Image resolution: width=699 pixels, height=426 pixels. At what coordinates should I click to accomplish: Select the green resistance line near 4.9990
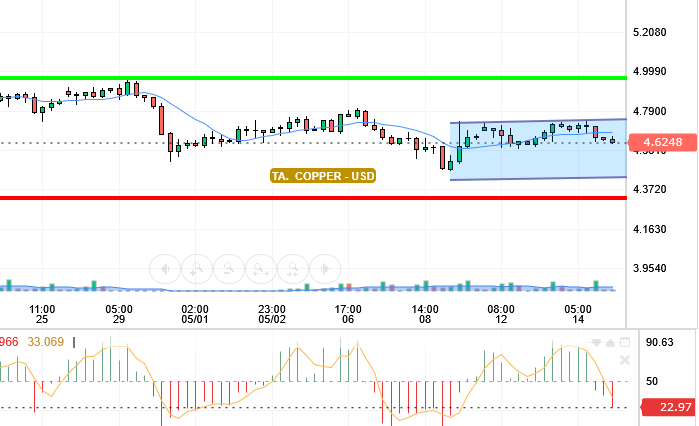point(313,78)
